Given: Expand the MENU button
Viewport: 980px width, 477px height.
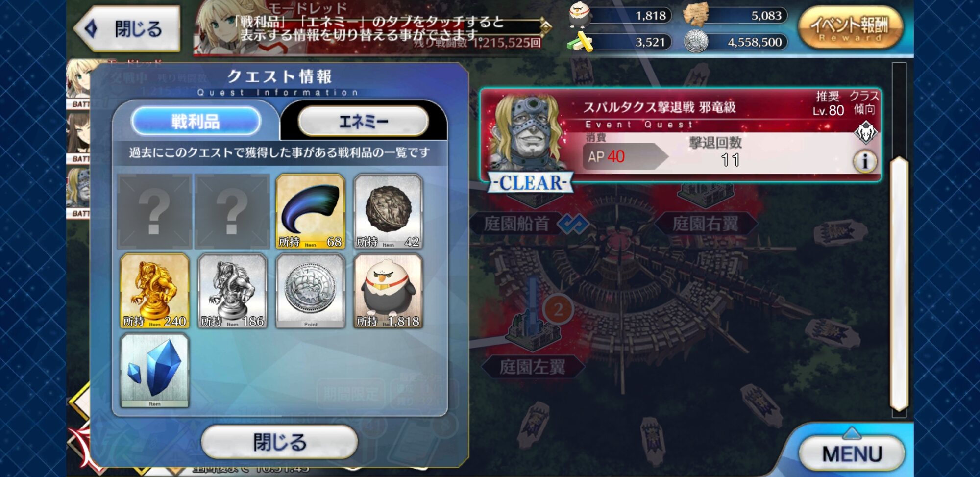Looking at the screenshot, I should coord(852,453).
